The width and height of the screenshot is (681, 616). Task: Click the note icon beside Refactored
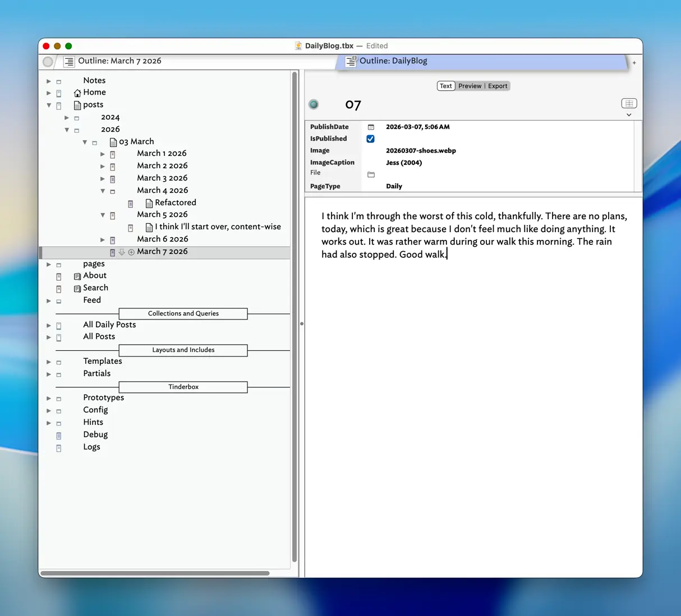pos(130,203)
